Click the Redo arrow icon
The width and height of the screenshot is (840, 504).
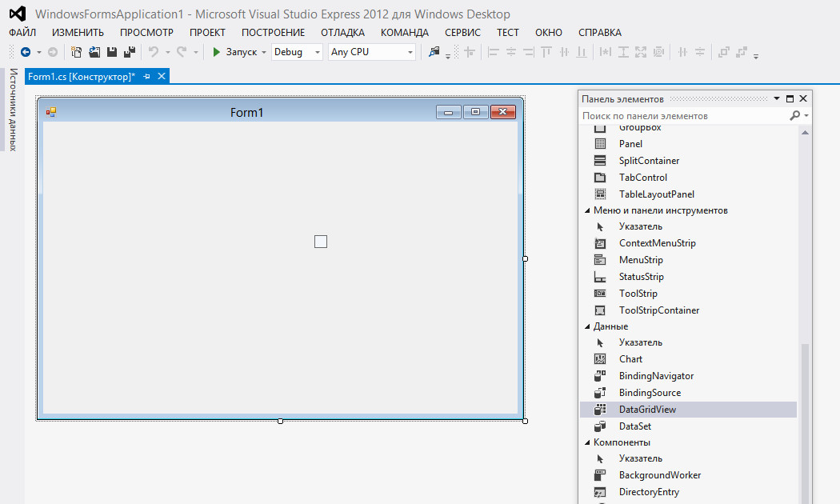182,52
